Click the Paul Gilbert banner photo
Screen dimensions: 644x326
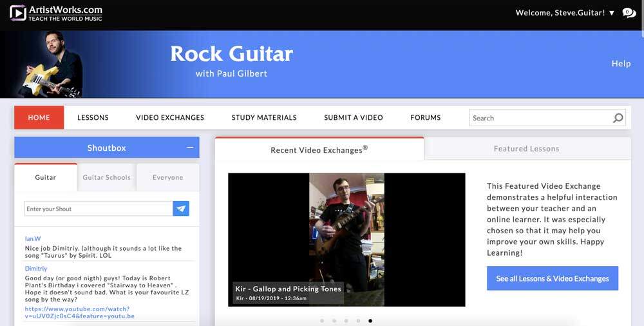[x=52, y=64]
